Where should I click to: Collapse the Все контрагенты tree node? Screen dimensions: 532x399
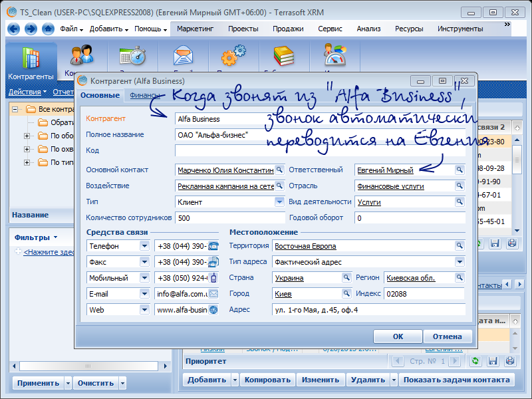(15, 109)
